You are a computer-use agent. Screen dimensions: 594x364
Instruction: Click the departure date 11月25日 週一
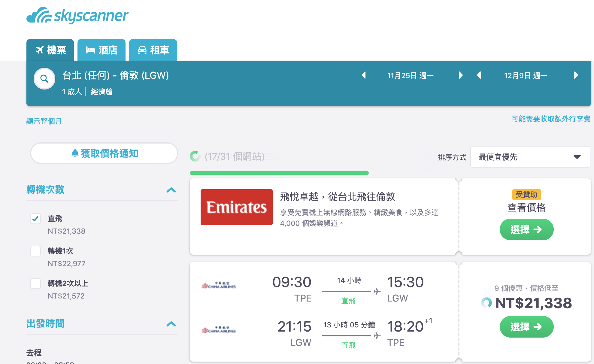click(x=410, y=75)
